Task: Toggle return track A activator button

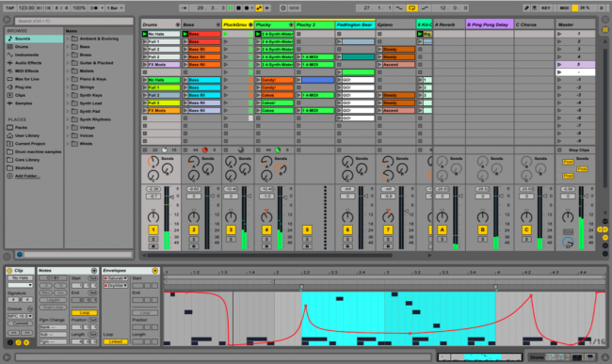Action: point(443,229)
